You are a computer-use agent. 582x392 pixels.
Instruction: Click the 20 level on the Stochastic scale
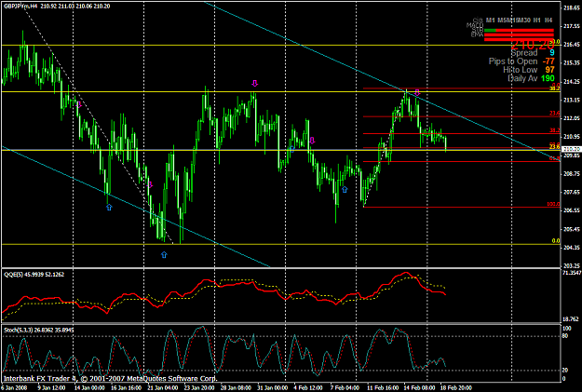pos(565,370)
